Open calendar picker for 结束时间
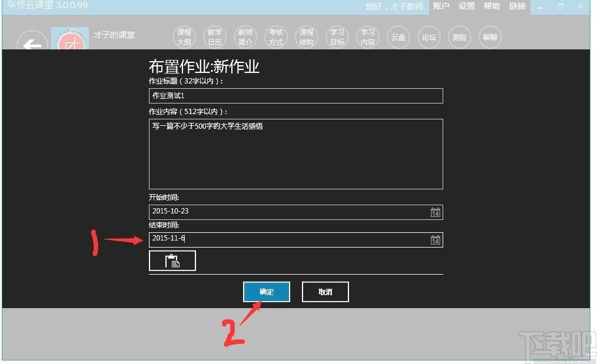The image size is (598, 364). (x=435, y=240)
